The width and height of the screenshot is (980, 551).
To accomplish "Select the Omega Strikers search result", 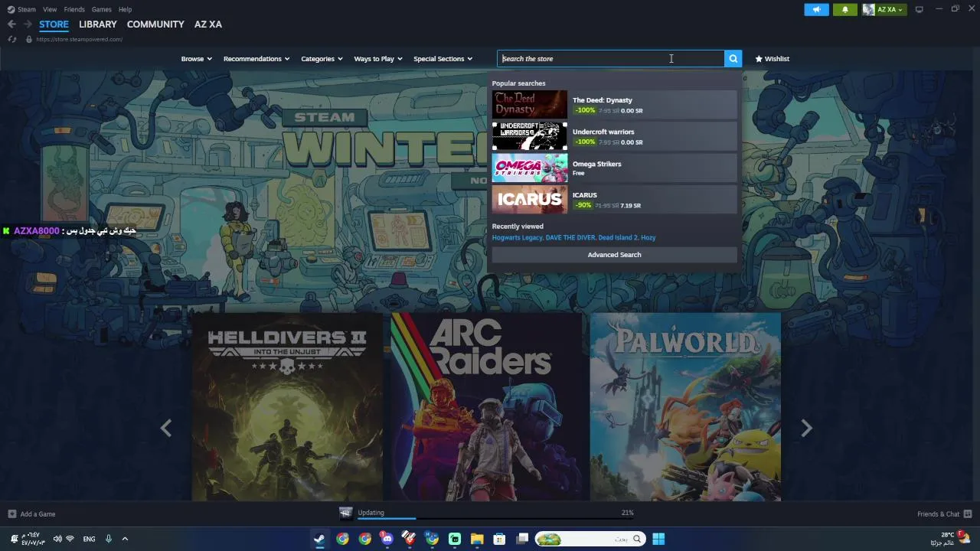I will point(614,168).
